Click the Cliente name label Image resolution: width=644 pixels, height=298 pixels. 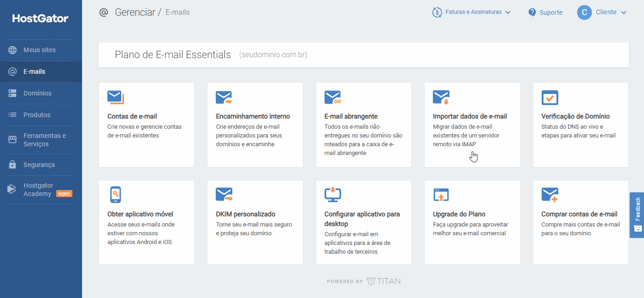[x=606, y=12]
